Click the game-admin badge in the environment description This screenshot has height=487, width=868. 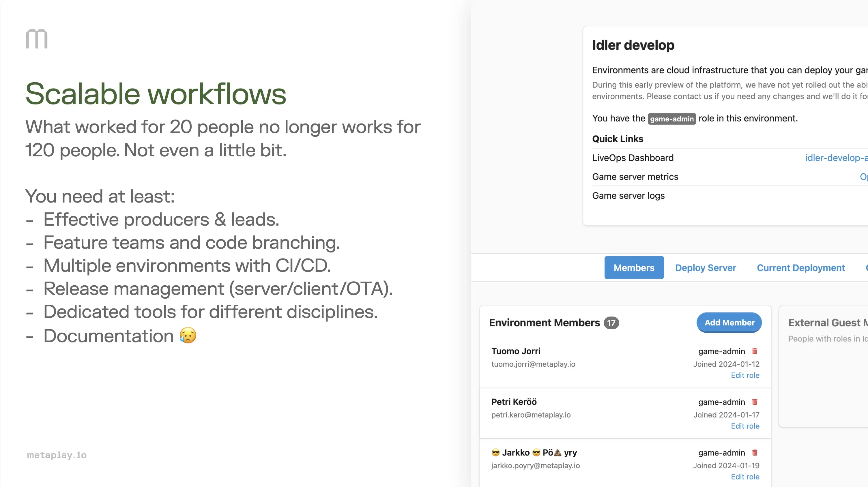[671, 119]
